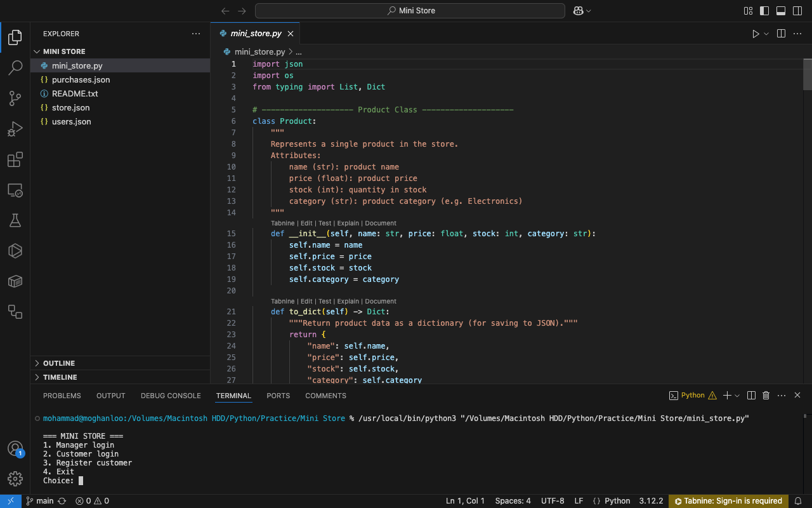Switch to the DEBUG CONSOLE tab

[171, 396]
